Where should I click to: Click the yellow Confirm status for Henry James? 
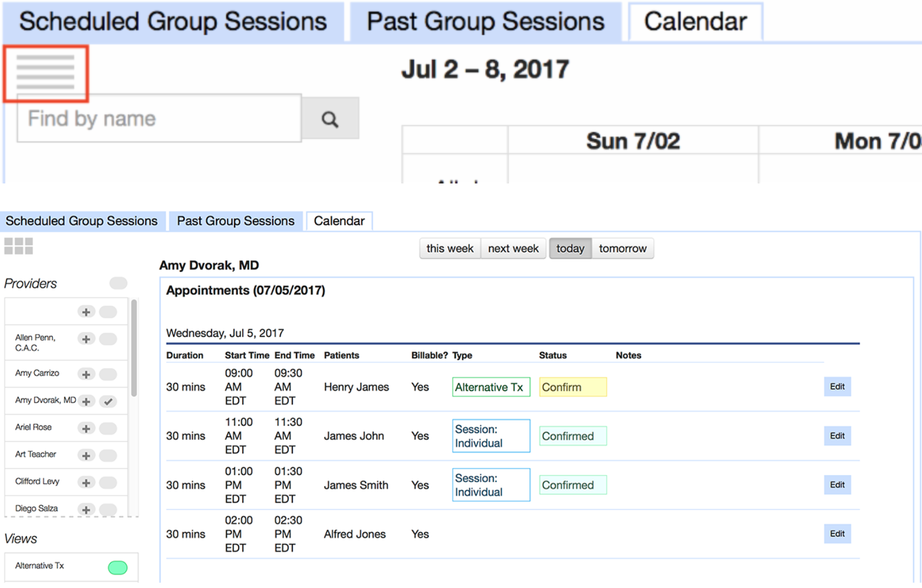point(573,387)
